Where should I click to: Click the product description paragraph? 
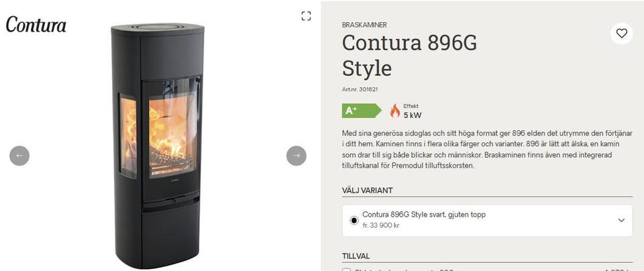487,150
